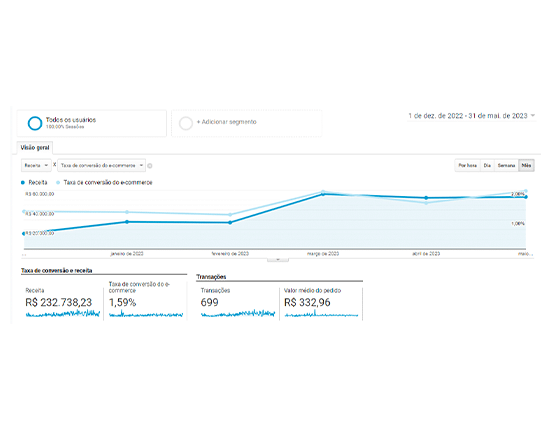Click the conversion rate data point for abril de 2023

[x=426, y=203]
